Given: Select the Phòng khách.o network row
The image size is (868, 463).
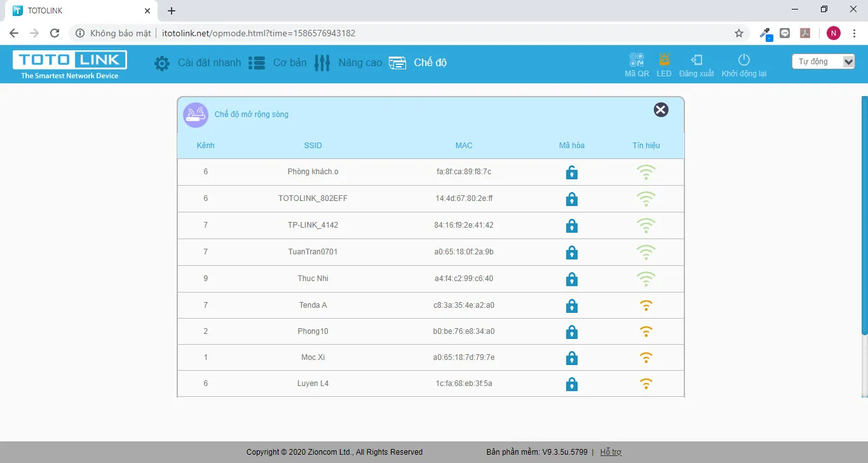Looking at the screenshot, I should [x=313, y=172].
